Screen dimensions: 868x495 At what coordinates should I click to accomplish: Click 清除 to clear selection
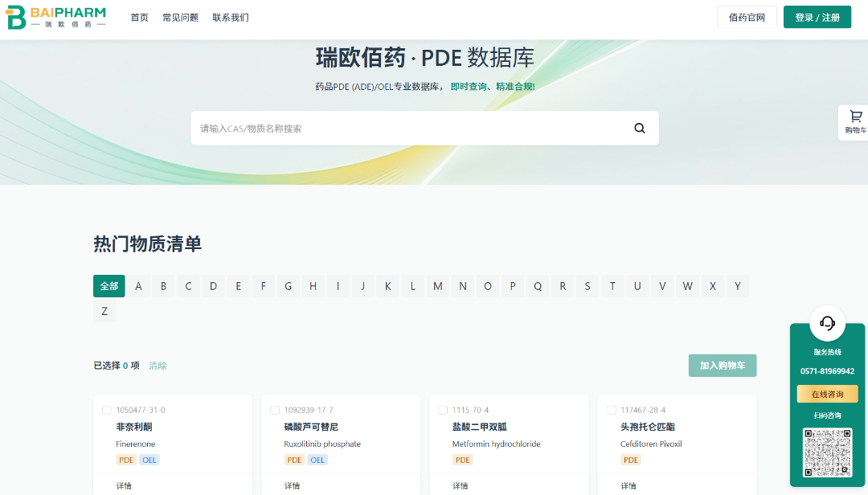[x=158, y=366]
